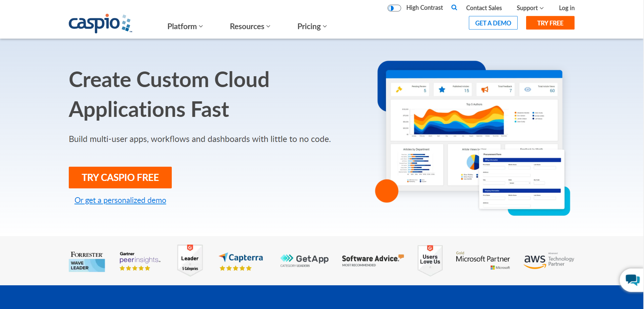Click the Microsoft Partner Gold logo
The height and width of the screenshot is (309, 644).
tap(483, 260)
